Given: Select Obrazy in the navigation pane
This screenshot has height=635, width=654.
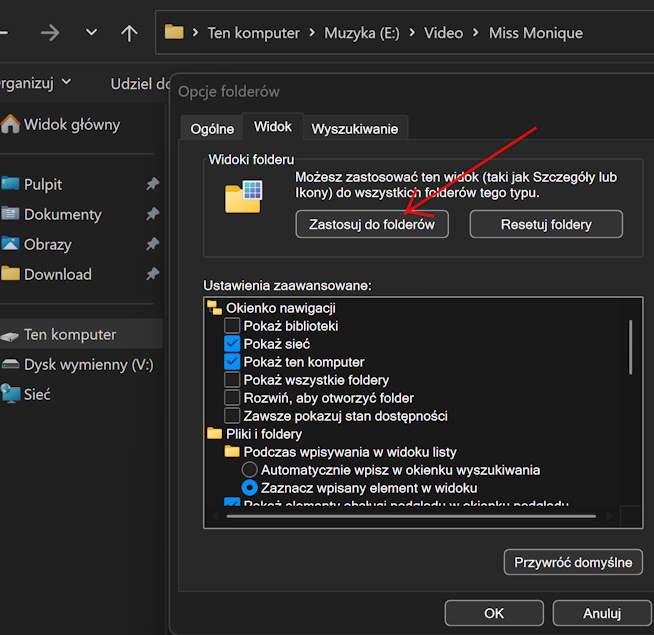Looking at the screenshot, I should (47, 244).
